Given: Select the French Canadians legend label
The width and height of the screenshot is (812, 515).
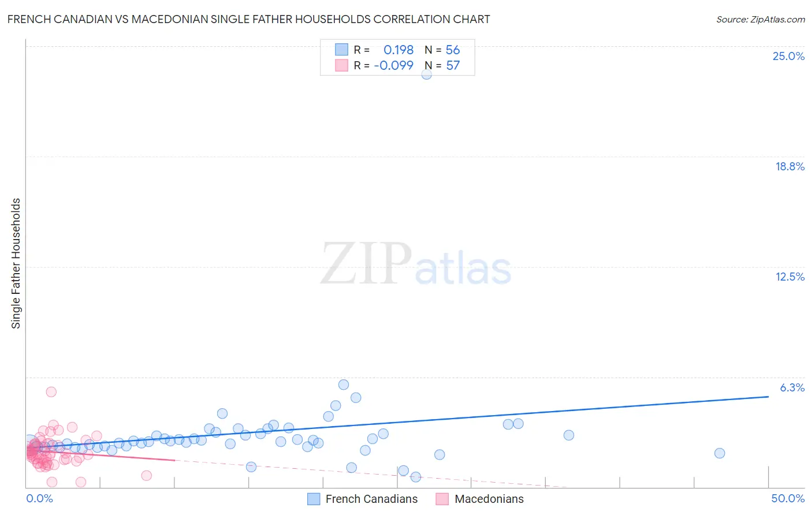Looking at the screenshot, I should 371,499.
